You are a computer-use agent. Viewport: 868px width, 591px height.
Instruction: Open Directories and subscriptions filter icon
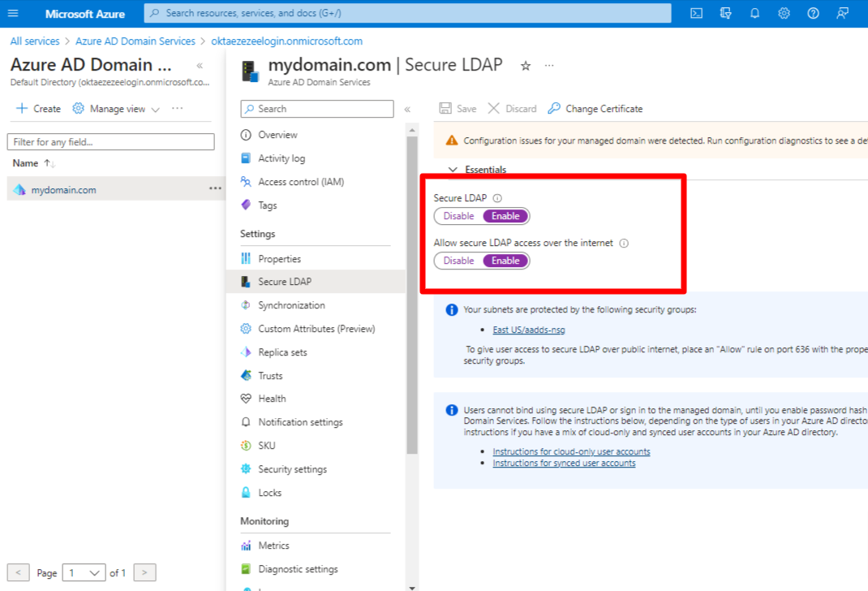coord(726,13)
